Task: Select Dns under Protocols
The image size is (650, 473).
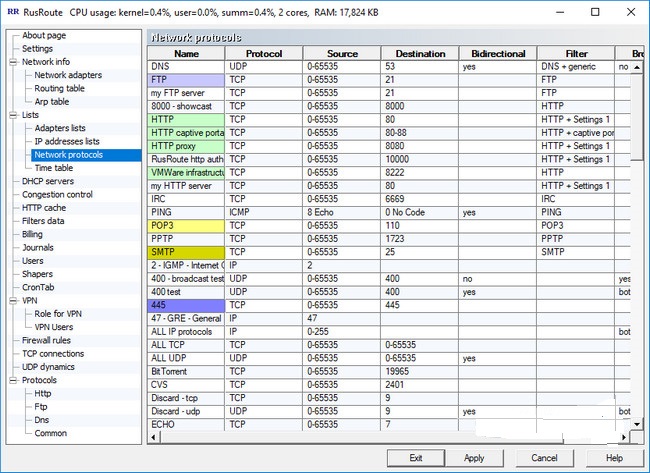Action: click(41, 420)
